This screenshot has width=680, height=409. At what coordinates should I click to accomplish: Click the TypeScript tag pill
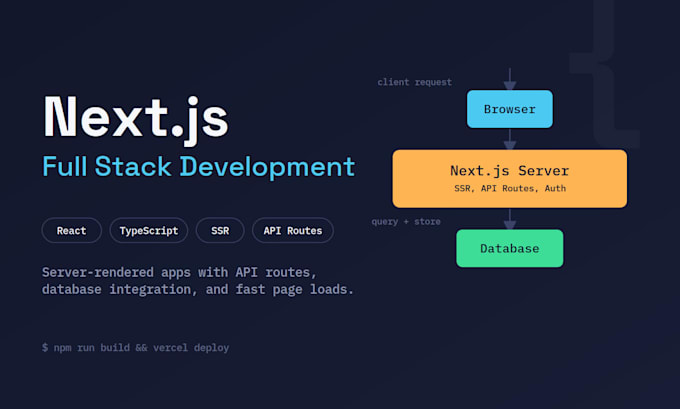click(149, 230)
